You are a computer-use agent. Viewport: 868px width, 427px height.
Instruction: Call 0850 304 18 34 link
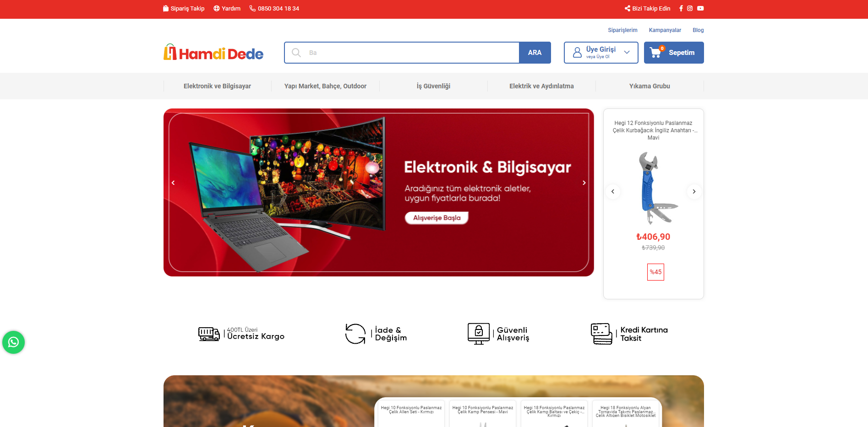click(x=278, y=9)
